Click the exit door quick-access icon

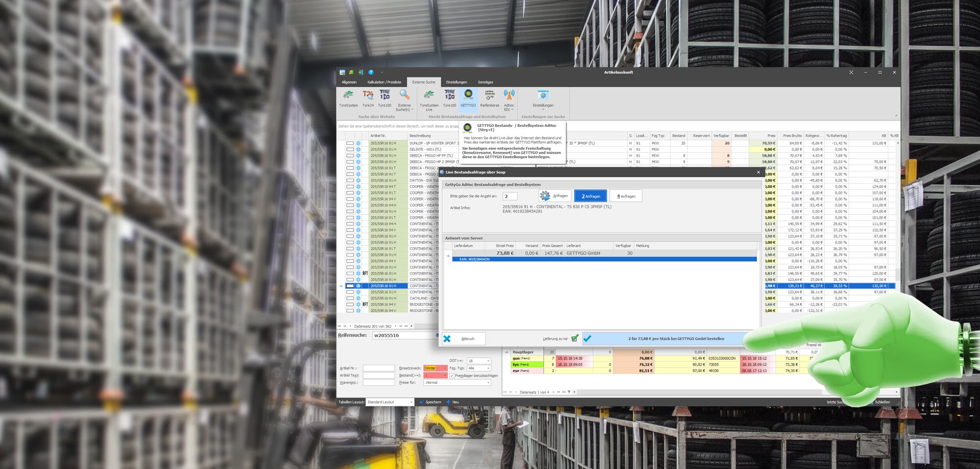pos(361,72)
